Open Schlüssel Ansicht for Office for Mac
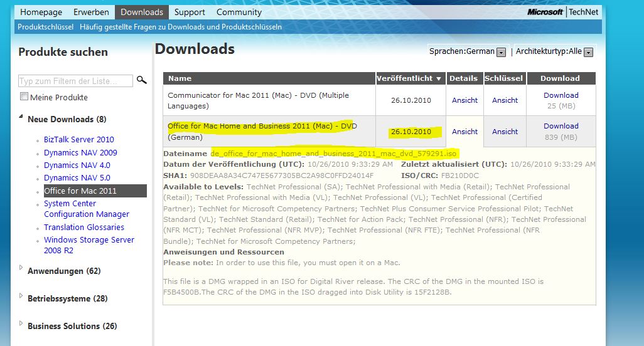Viewport: 644px width, 346px height. point(505,132)
